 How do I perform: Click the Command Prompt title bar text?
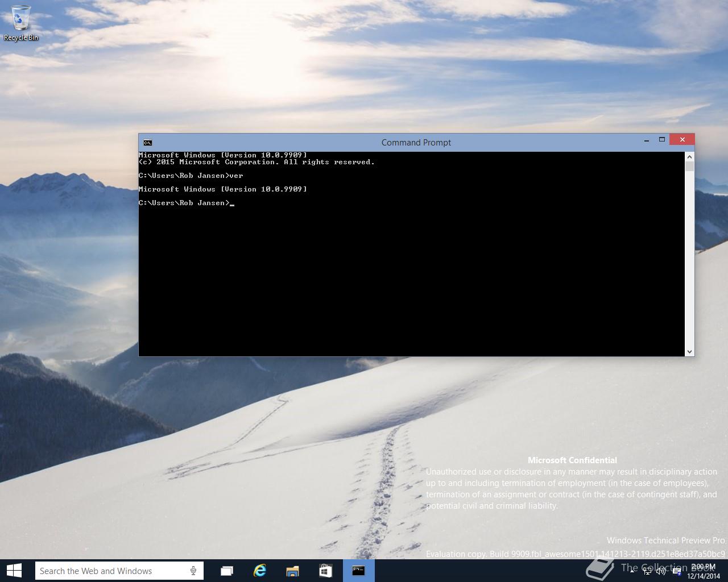[416, 143]
